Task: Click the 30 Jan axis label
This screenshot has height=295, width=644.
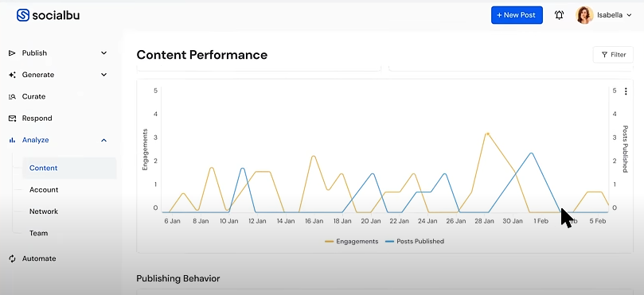Action: (513, 221)
